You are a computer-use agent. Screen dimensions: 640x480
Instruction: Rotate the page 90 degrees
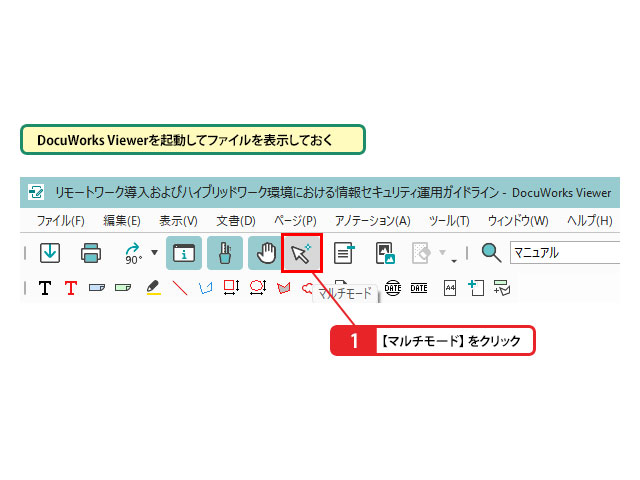[133, 253]
